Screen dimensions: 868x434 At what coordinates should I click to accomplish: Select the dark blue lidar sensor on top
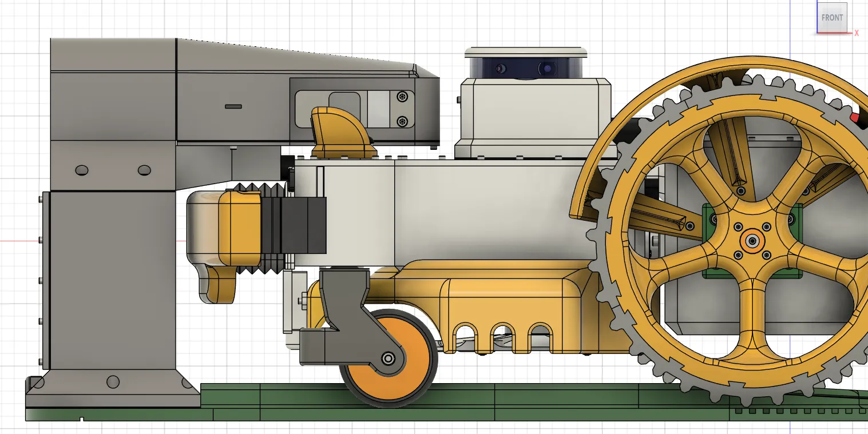coord(526,69)
